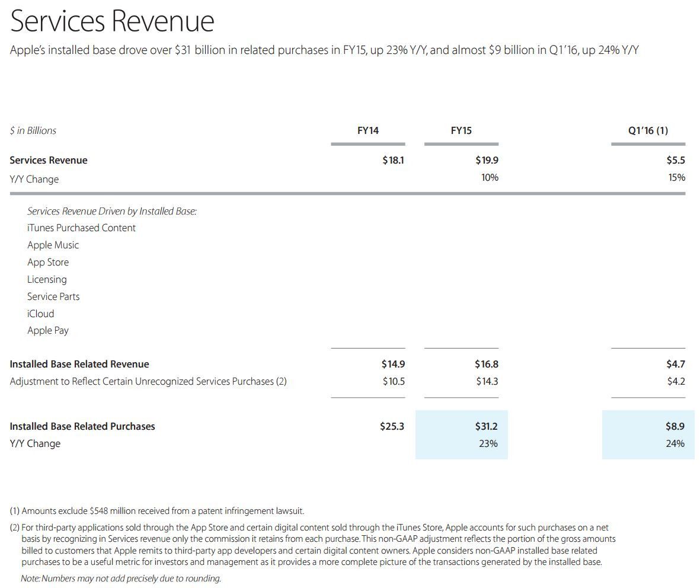The height and width of the screenshot is (588, 700).
Task: Click the Y/Y Change label below Installed Base Purchases
Action: [x=36, y=444]
